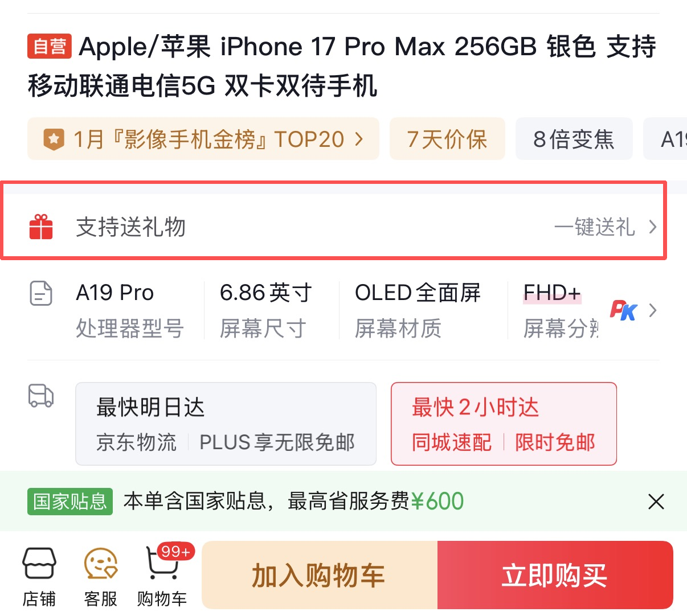Choose 最快明日达 delivery option
Image resolution: width=687 pixels, height=616 pixels.
click(x=226, y=424)
